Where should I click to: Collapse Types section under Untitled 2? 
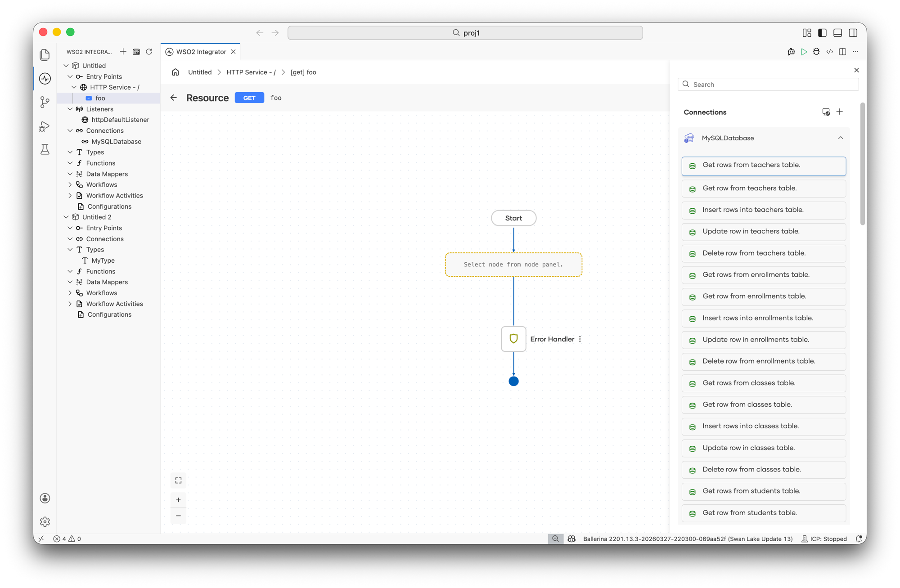point(70,249)
